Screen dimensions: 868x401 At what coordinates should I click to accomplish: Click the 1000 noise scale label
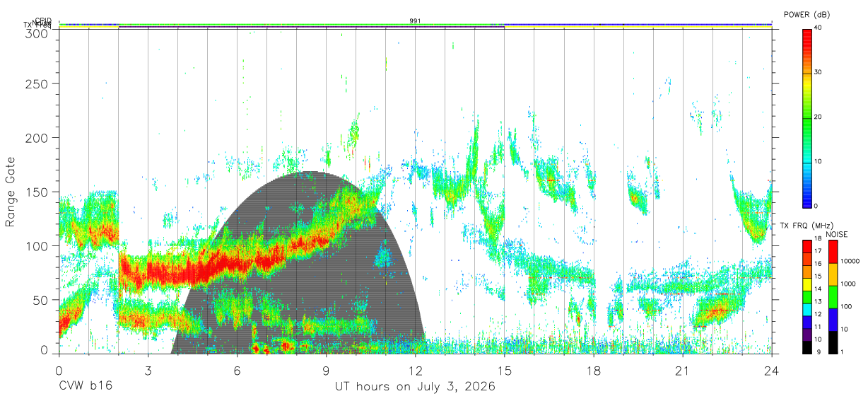pos(848,284)
